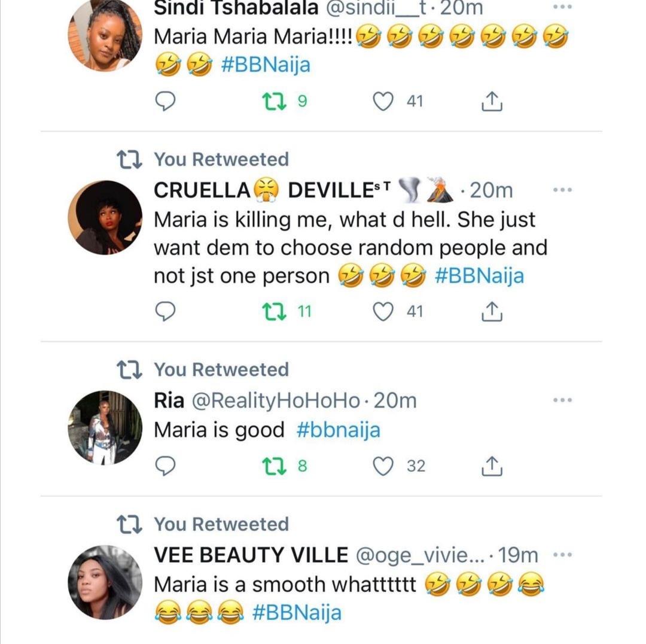Like the CRUELLA DEVILLE tweet
This screenshot has height=644, width=646.
383,311
